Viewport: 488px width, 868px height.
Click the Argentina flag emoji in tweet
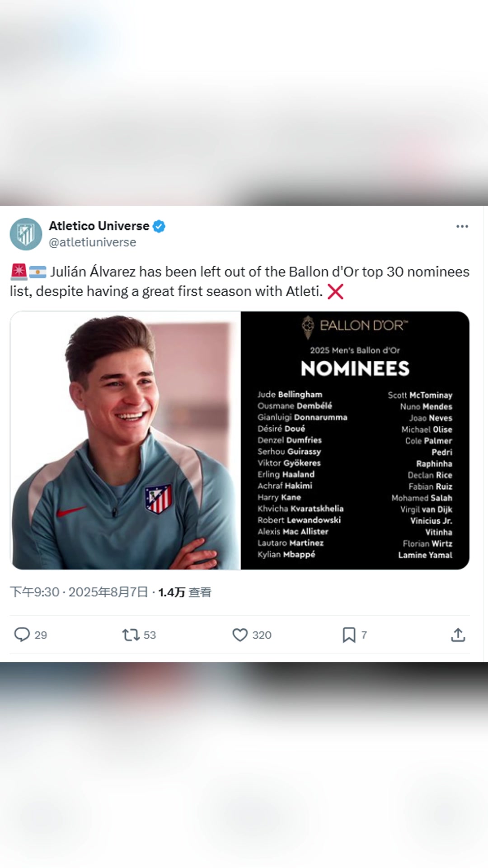click(x=38, y=272)
